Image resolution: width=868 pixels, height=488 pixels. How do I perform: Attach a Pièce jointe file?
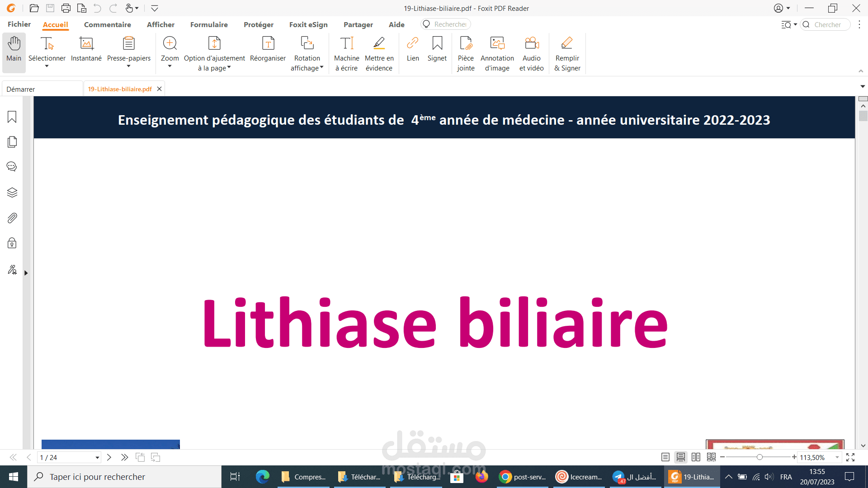tap(466, 53)
